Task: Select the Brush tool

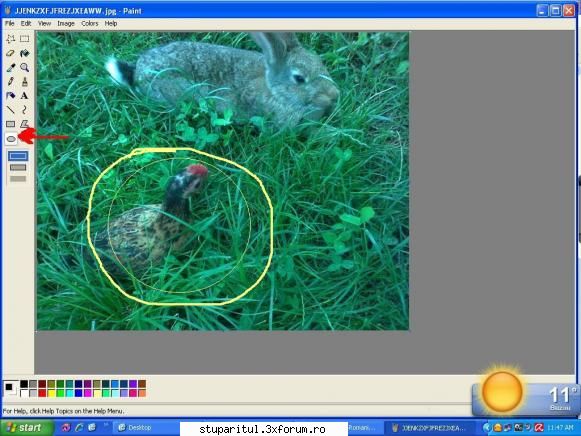Action: coord(24,81)
